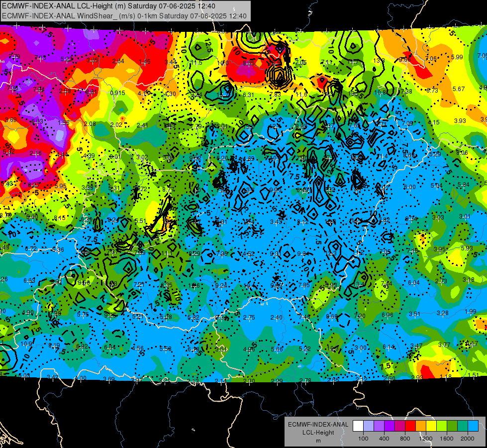Pick the yellow legend swatch
487x448 pixels.
pyautogui.click(x=431, y=426)
